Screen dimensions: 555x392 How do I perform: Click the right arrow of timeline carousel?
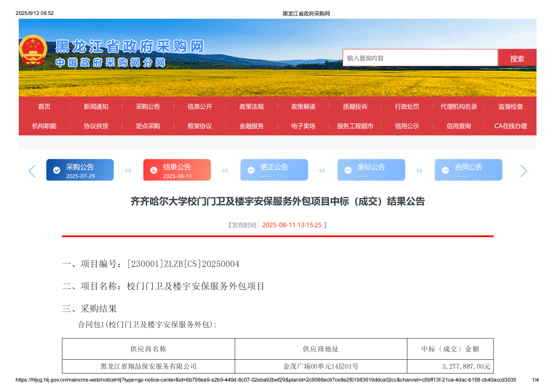point(524,171)
